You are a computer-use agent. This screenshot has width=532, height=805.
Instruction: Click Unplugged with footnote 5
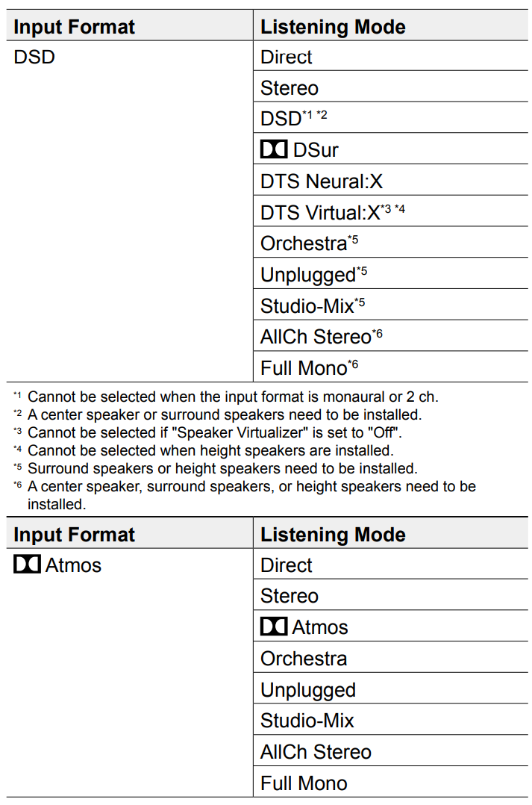(x=313, y=275)
